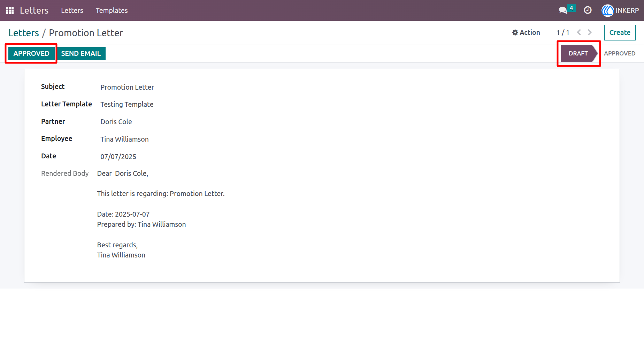644x337 pixels.
Task: Click the Letters app title
Action: click(x=34, y=10)
